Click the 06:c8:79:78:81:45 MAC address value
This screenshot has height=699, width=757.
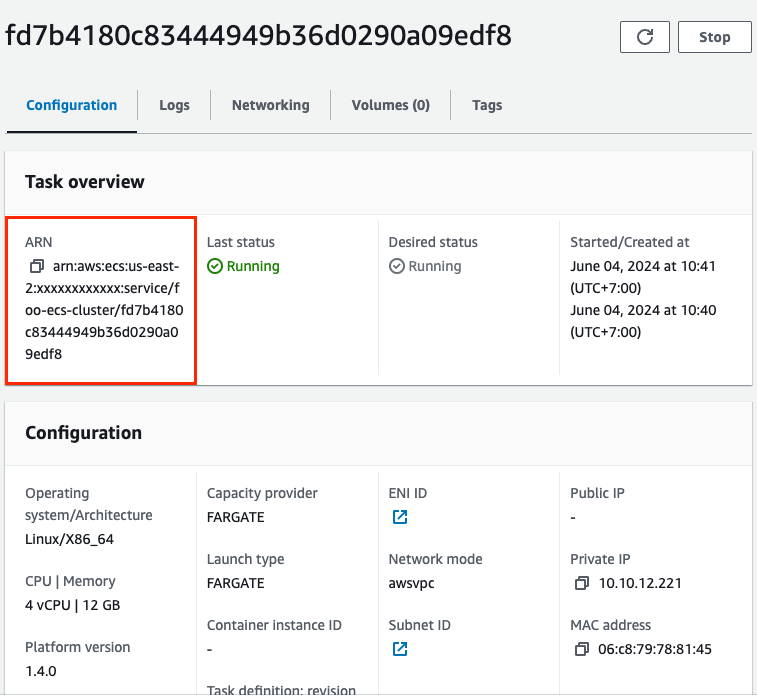(x=655, y=650)
